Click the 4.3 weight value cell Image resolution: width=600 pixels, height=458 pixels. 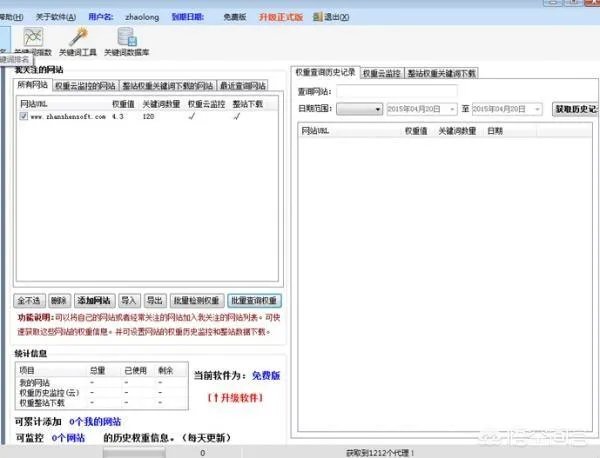pos(117,117)
